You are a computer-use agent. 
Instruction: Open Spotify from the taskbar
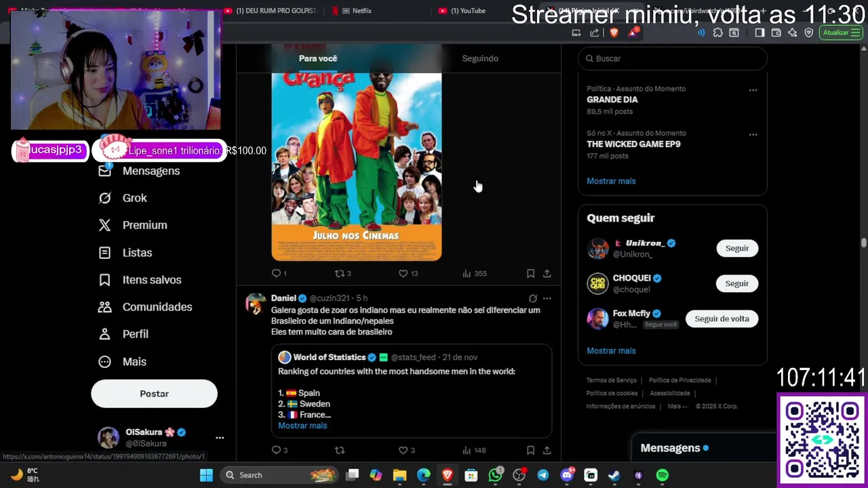coord(663,475)
